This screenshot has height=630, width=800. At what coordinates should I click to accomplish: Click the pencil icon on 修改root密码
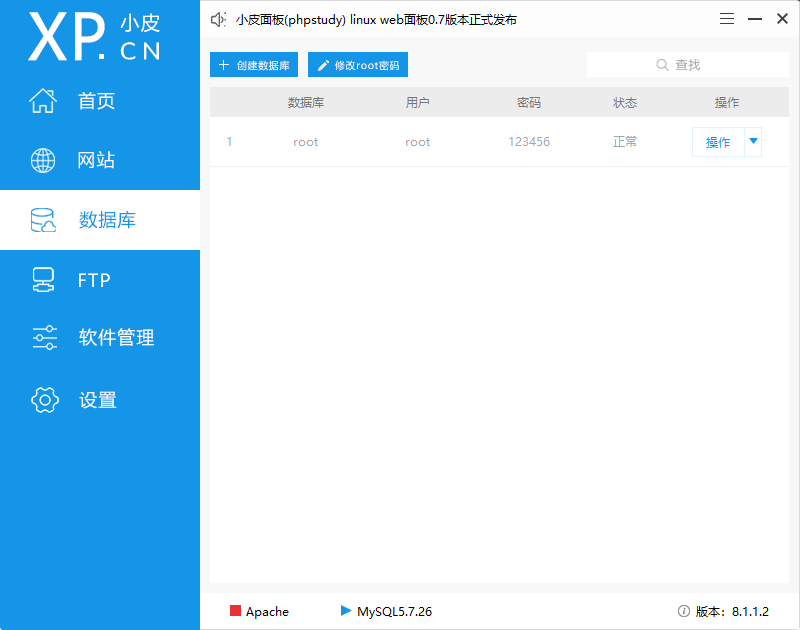pos(323,65)
